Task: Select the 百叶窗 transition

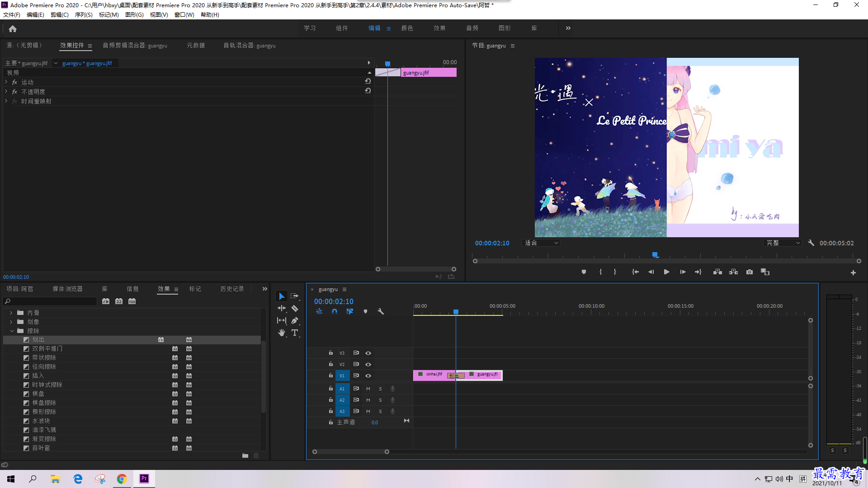Action: pyautogui.click(x=41, y=448)
